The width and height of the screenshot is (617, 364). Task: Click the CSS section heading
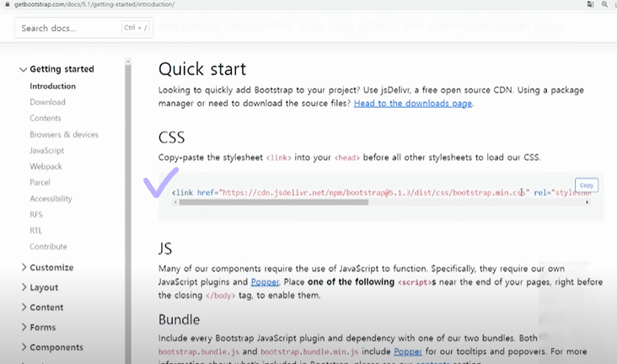tap(171, 137)
